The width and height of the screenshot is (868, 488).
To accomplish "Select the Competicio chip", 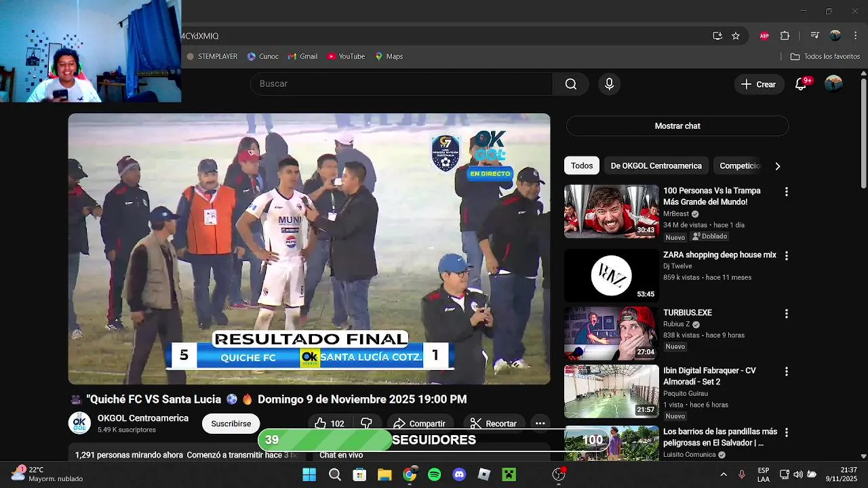I will [739, 166].
